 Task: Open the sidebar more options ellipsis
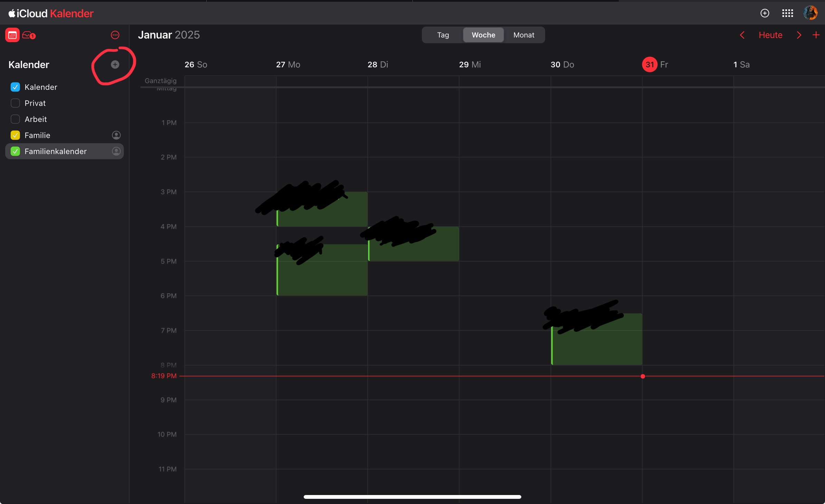click(x=115, y=35)
